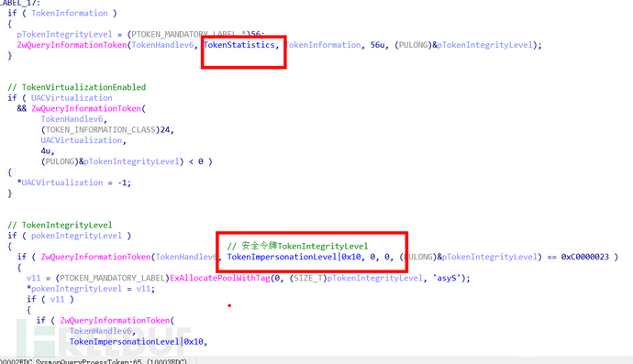
Task: Click the 0xC0000023 status constant
Action: coord(585,257)
